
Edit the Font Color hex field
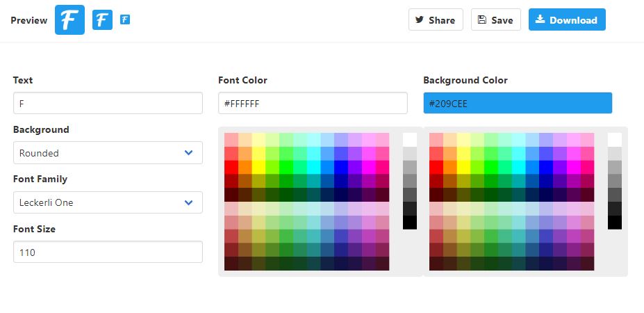click(x=313, y=104)
